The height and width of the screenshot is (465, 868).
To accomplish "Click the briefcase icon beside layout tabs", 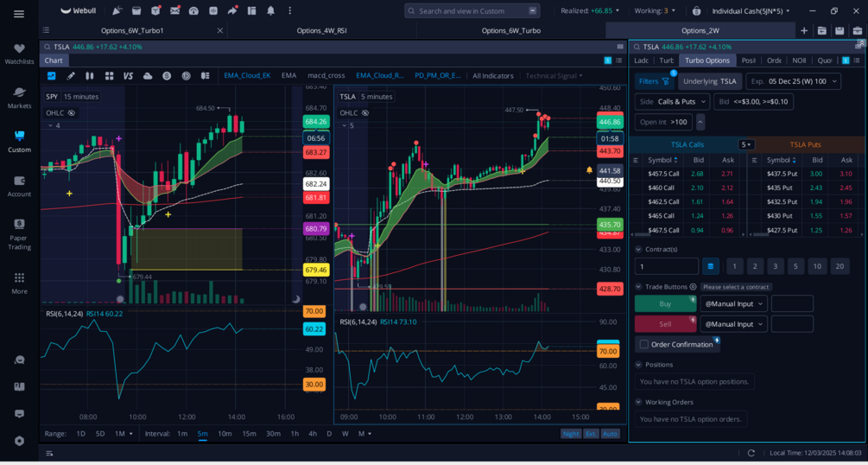I will [x=858, y=30].
